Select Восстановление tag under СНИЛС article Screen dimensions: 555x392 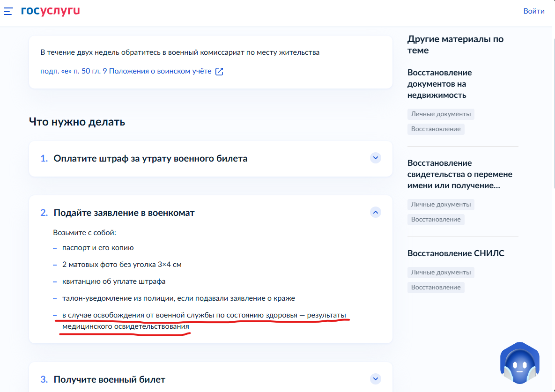click(x=436, y=287)
